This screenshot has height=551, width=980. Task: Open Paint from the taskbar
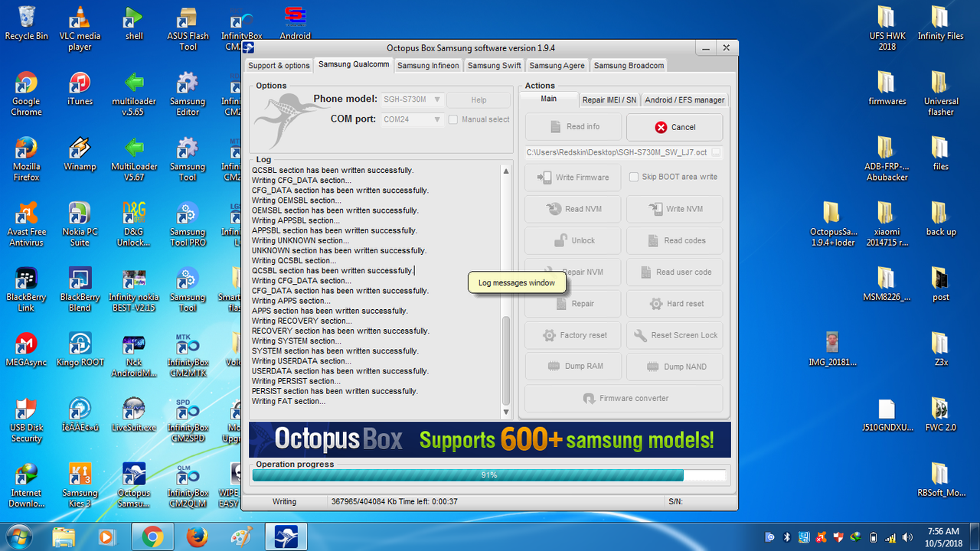click(240, 536)
